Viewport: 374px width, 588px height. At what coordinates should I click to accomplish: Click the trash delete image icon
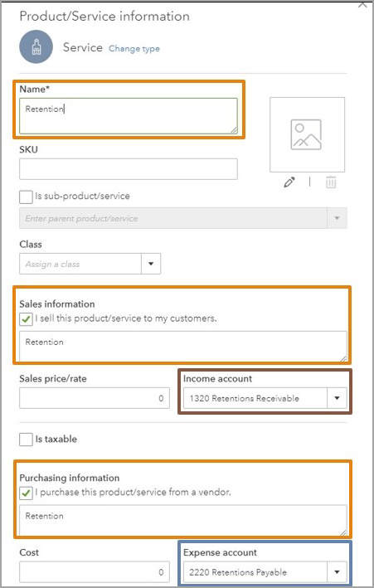(x=331, y=182)
